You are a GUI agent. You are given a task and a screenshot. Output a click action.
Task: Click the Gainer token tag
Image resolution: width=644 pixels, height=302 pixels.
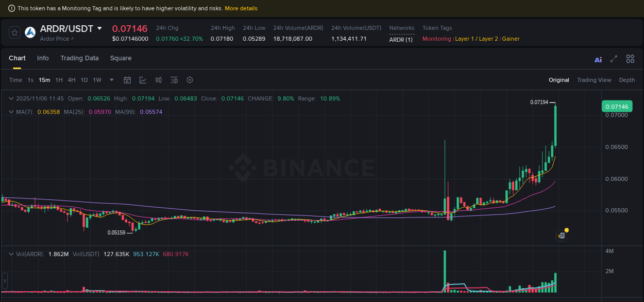(x=511, y=39)
